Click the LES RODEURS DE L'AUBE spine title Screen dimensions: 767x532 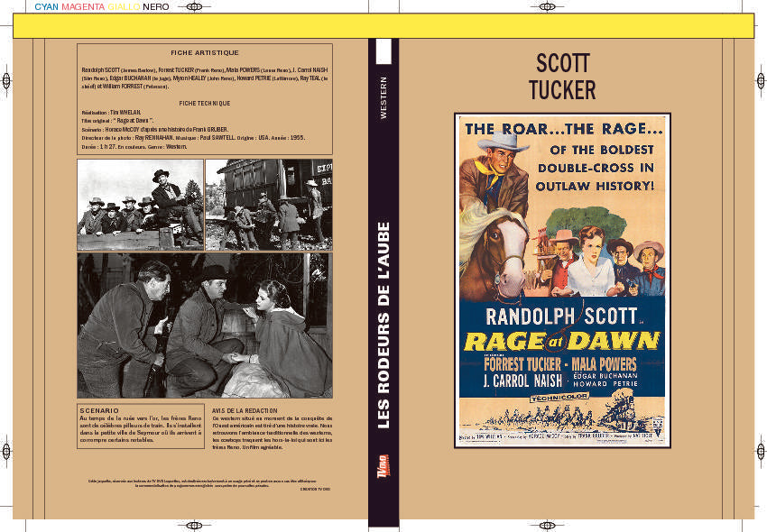click(383, 326)
